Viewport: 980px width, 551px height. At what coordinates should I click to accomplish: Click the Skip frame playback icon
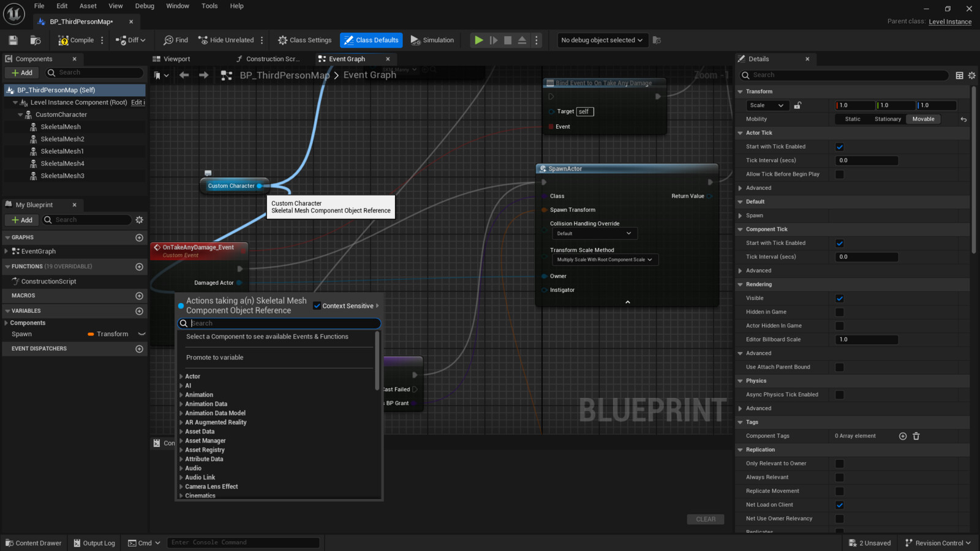pos(494,40)
